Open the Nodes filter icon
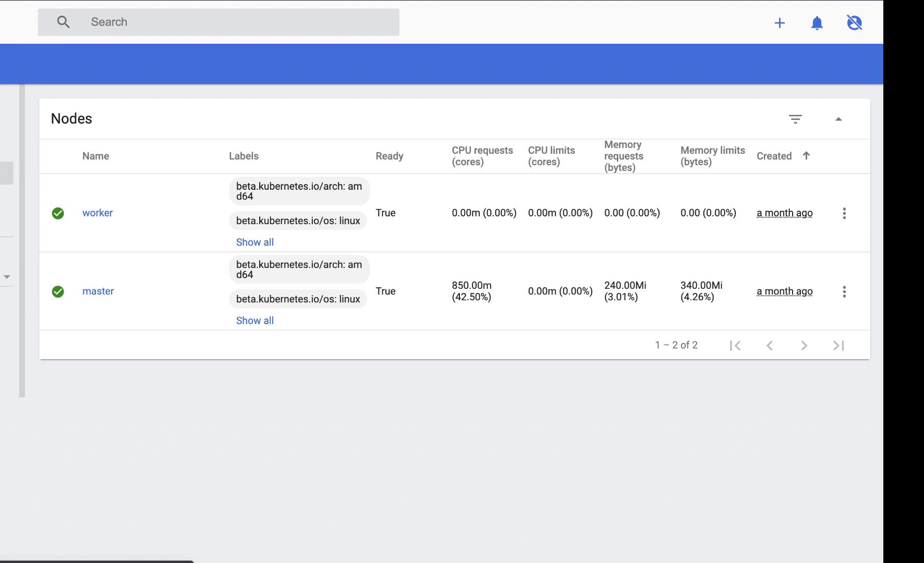The height and width of the screenshot is (563, 924). [x=795, y=119]
